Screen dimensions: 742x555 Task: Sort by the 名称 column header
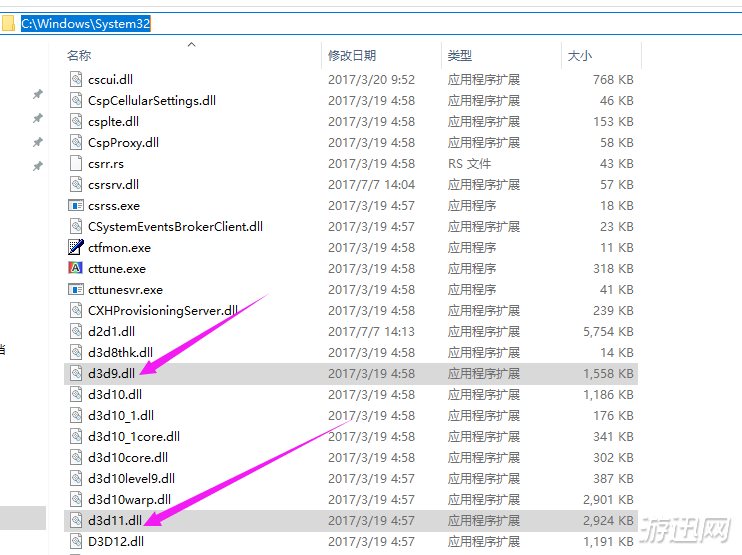(x=79, y=56)
